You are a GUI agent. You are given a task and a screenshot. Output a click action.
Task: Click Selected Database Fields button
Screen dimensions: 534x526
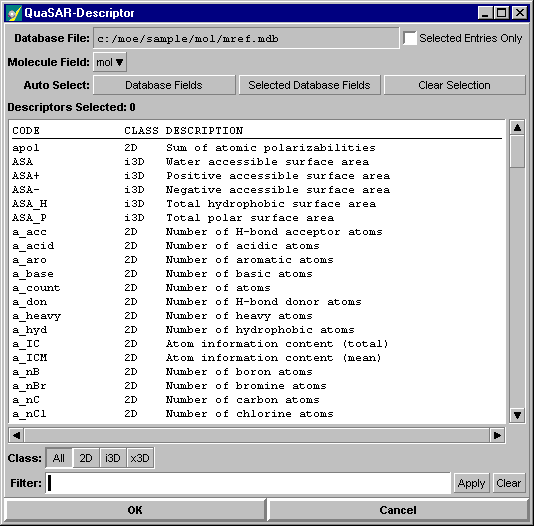click(x=309, y=85)
